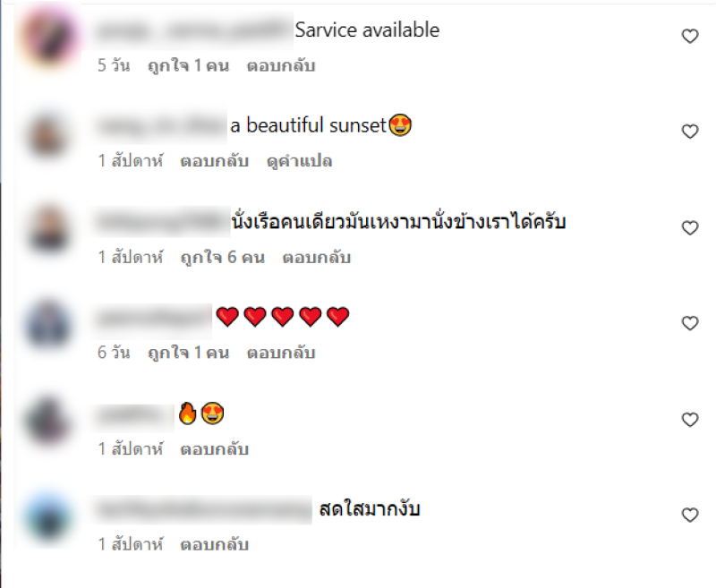
Task: Click 'ดูคำแปล' to see translation
Action: click(299, 161)
